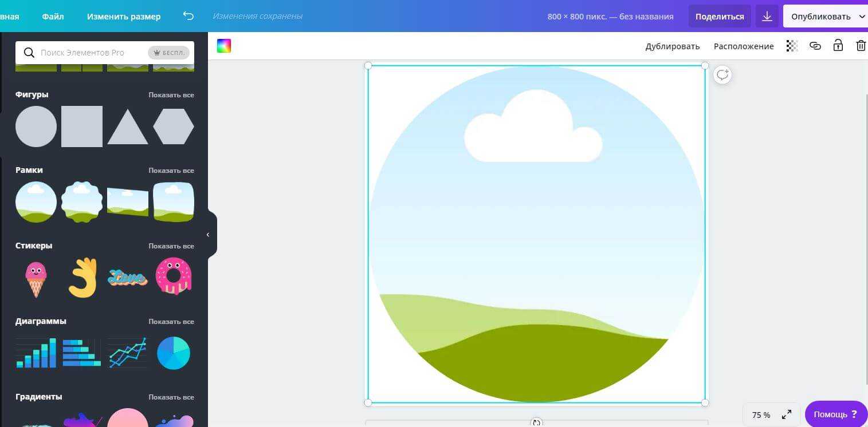
Task: Toggle the lock icon in toolbar
Action: [x=838, y=46]
